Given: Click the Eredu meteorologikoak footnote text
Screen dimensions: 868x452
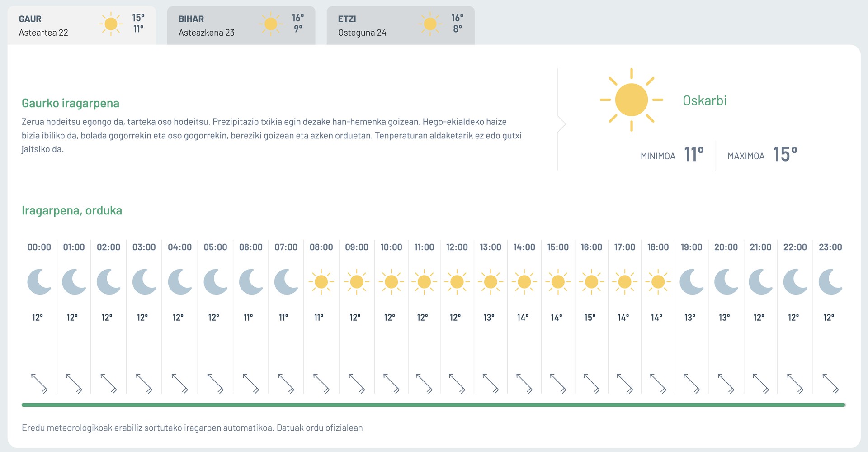Looking at the screenshot, I should (192, 428).
